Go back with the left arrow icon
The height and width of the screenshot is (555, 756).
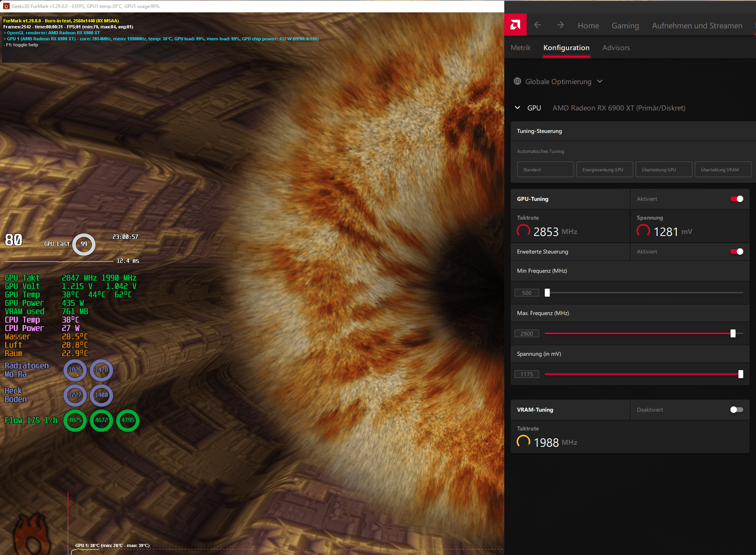[537, 25]
